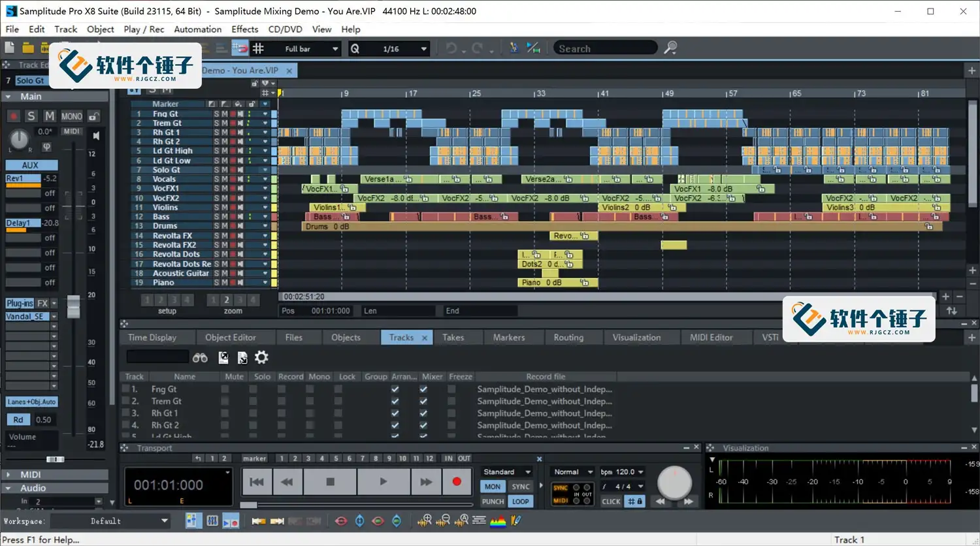Click the PUNCH button
The height and width of the screenshot is (546, 980).
[493, 502]
